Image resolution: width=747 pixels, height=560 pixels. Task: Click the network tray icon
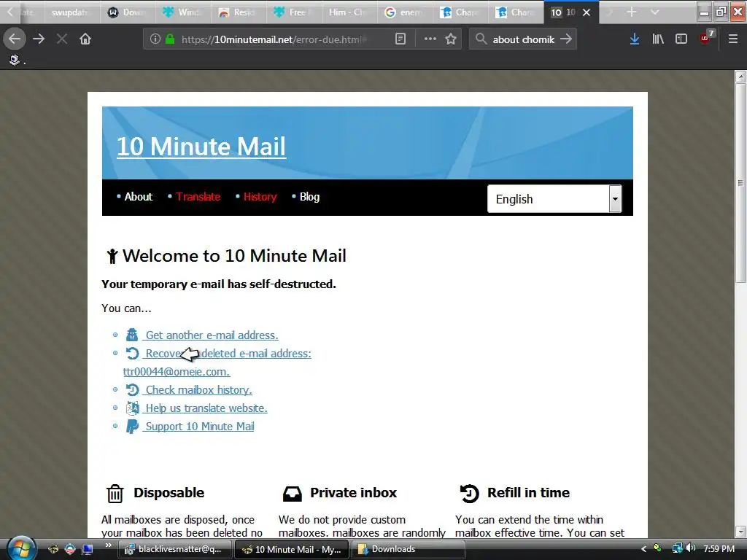tap(677, 548)
